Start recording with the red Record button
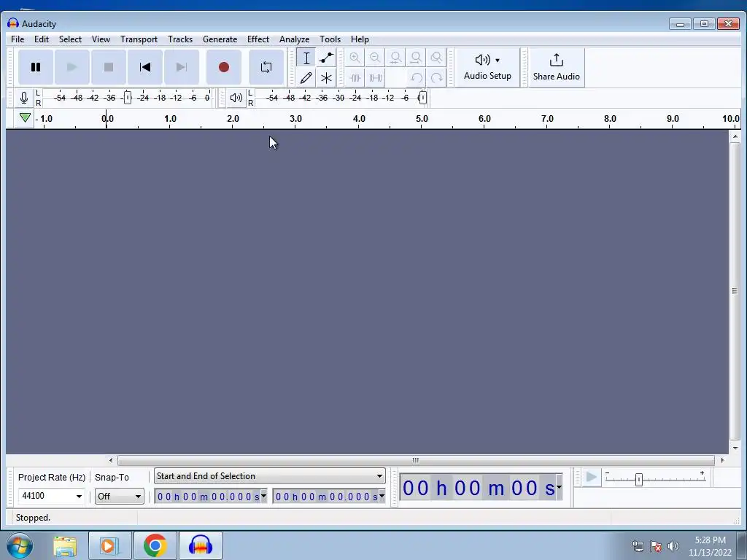This screenshot has width=747, height=560. tap(224, 67)
